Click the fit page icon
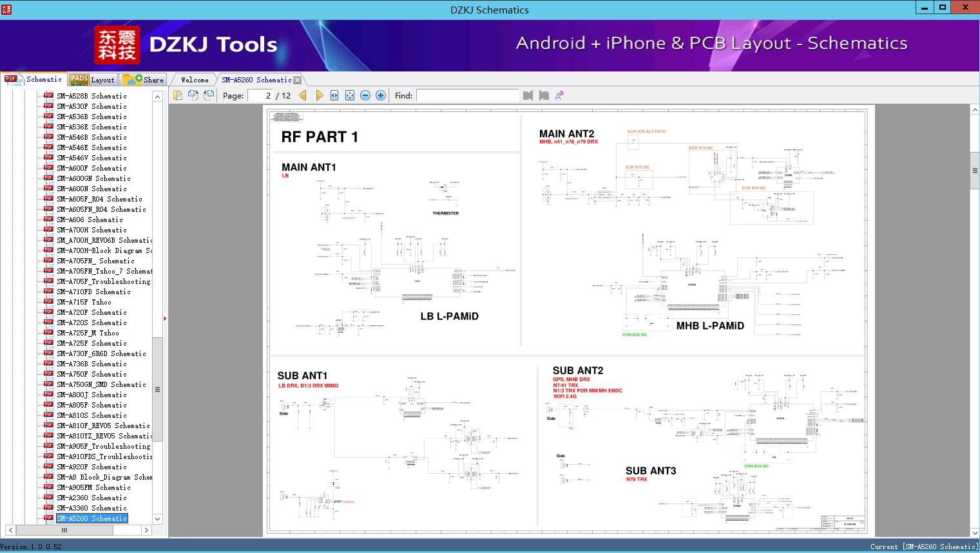980x553 pixels. (350, 95)
